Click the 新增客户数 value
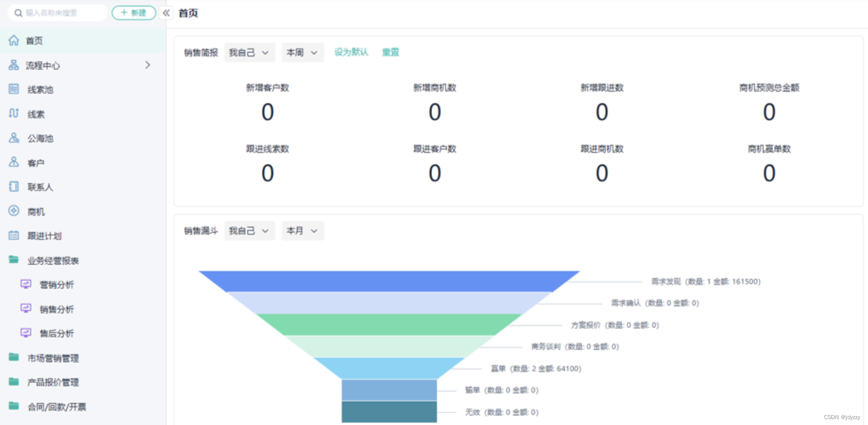 click(268, 112)
